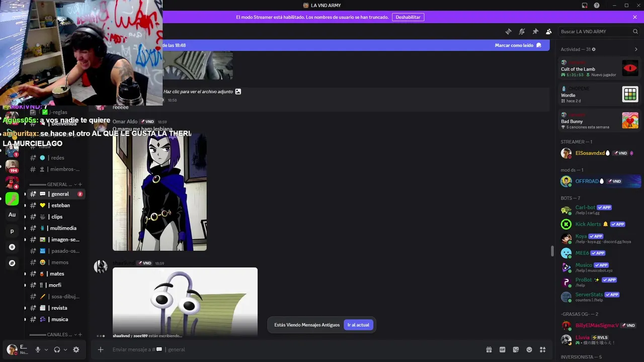Select member ElSosavndxd in STREAMER list
This screenshot has width=644, height=362.
[600, 153]
